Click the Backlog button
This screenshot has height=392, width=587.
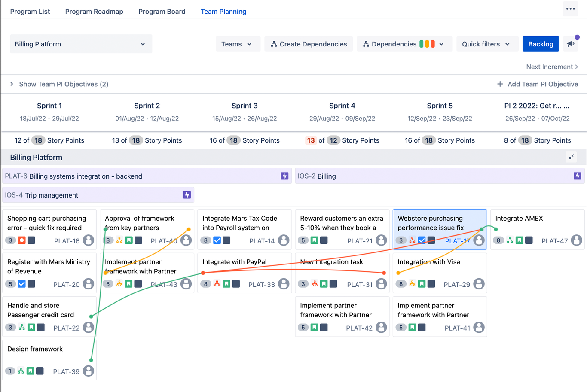[x=541, y=43]
